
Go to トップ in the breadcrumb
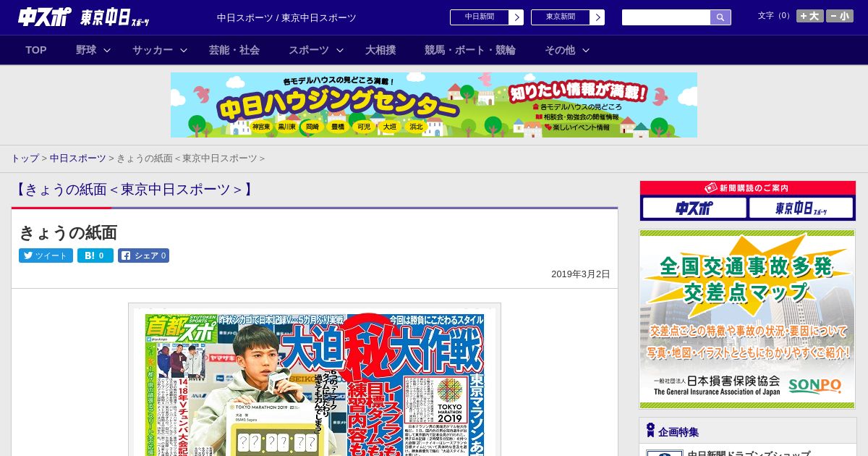(25, 159)
